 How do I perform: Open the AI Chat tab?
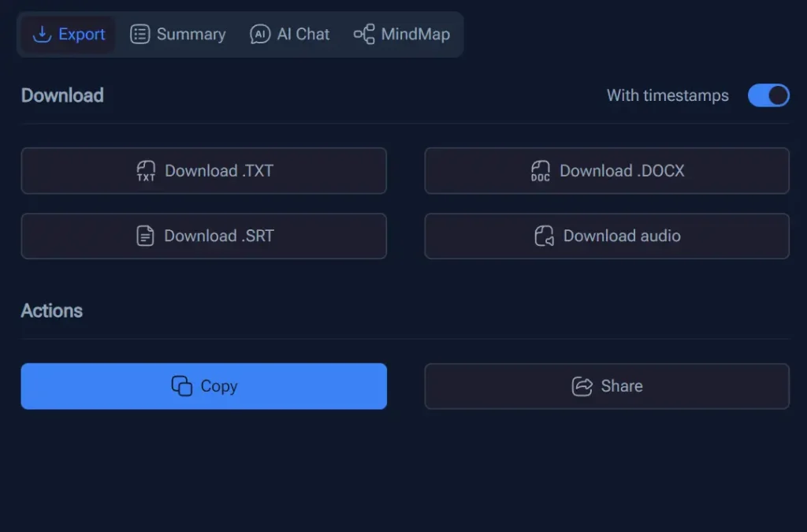289,34
